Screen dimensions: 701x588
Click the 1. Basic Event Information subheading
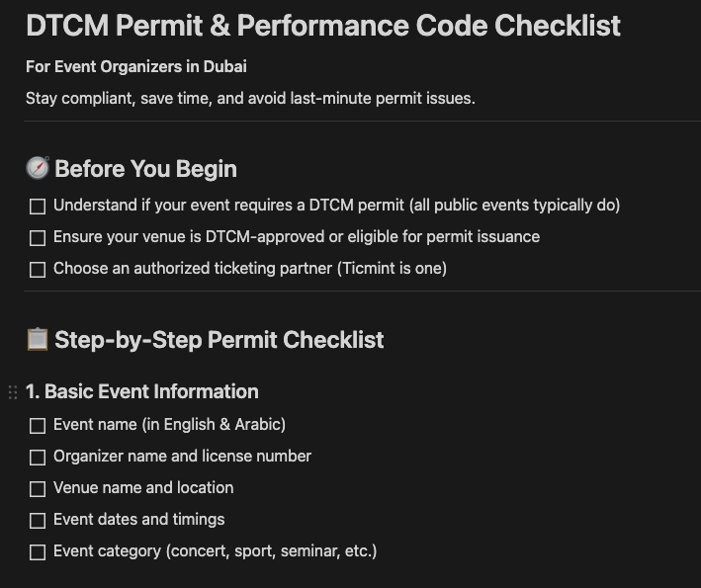(142, 391)
